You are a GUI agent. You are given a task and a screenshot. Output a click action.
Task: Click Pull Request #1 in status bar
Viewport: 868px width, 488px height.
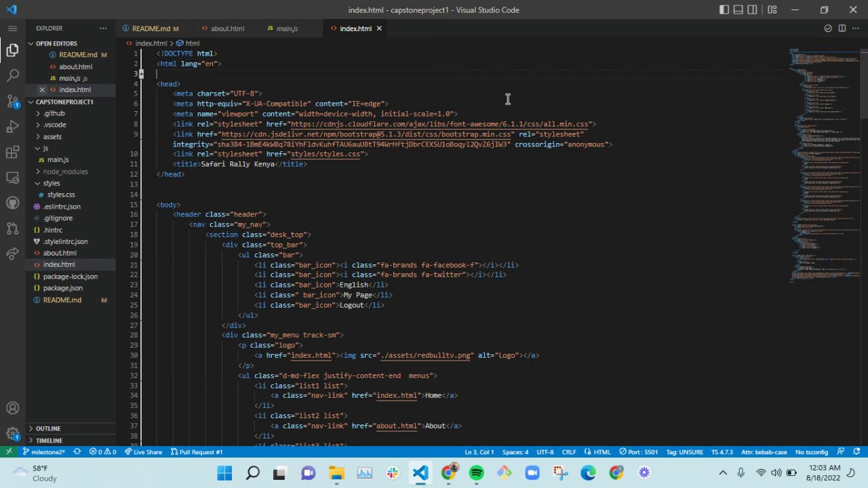[197, 452]
